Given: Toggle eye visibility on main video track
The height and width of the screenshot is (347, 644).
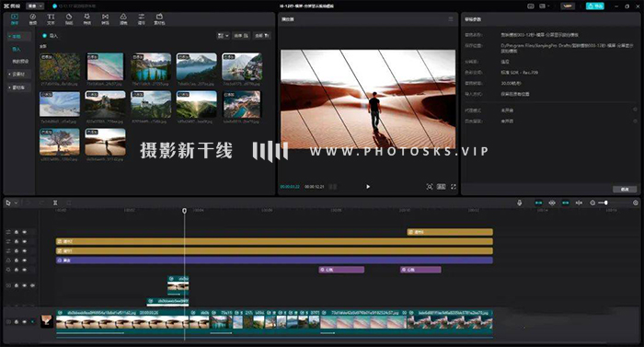Looking at the screenshot, I should click(24, 321).
